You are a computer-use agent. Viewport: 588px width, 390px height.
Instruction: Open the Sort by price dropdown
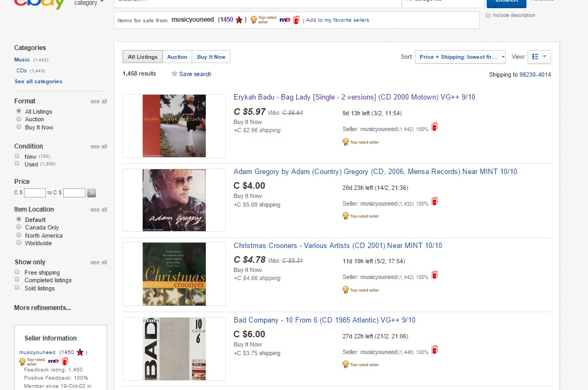[x=460, y=57]
